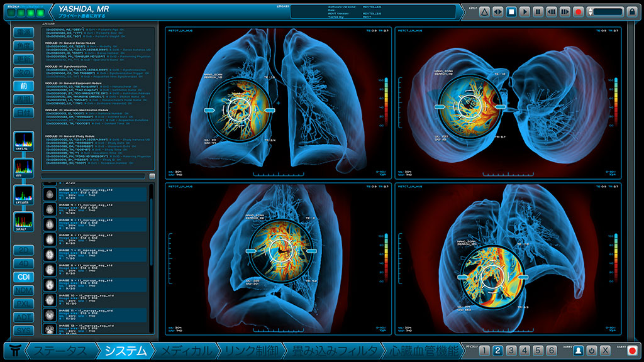Click the stepper arrows beside top-right field
Viewport: 644px width, 362px height.
click(x=590, y=11)
